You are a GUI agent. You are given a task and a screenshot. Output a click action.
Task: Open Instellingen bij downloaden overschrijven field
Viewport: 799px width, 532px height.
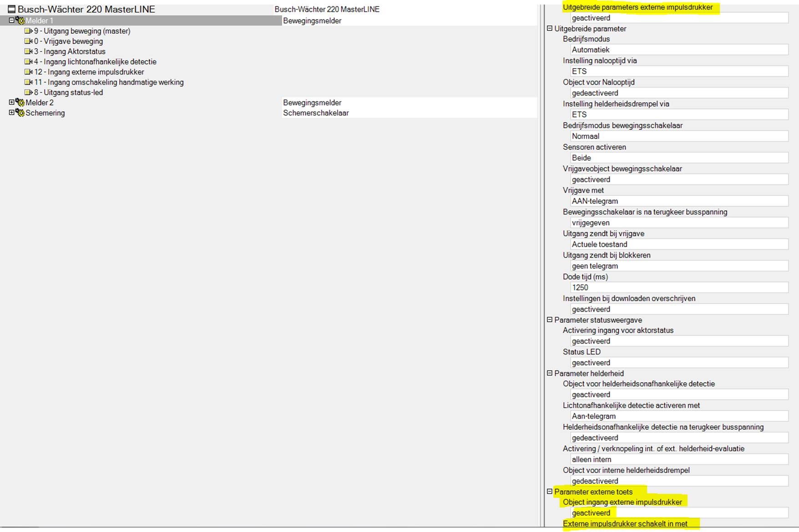pyautogui.click(x=679, y=309)
